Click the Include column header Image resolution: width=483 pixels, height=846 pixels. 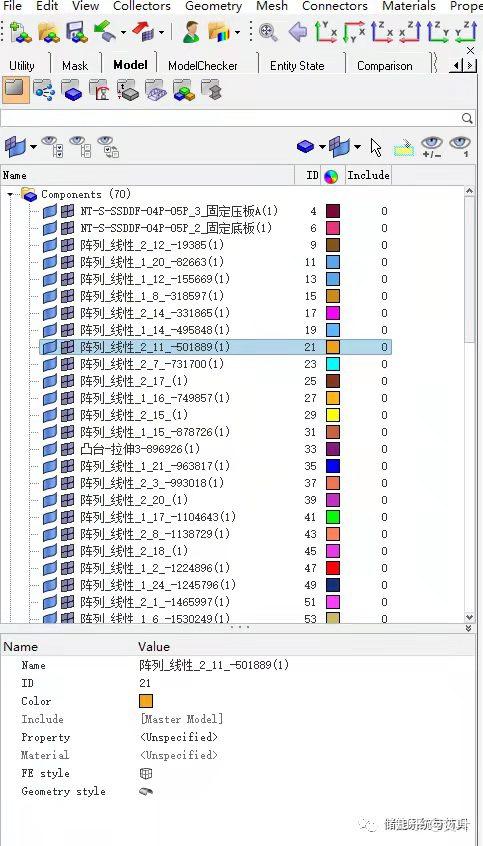(x=368, y=175)
